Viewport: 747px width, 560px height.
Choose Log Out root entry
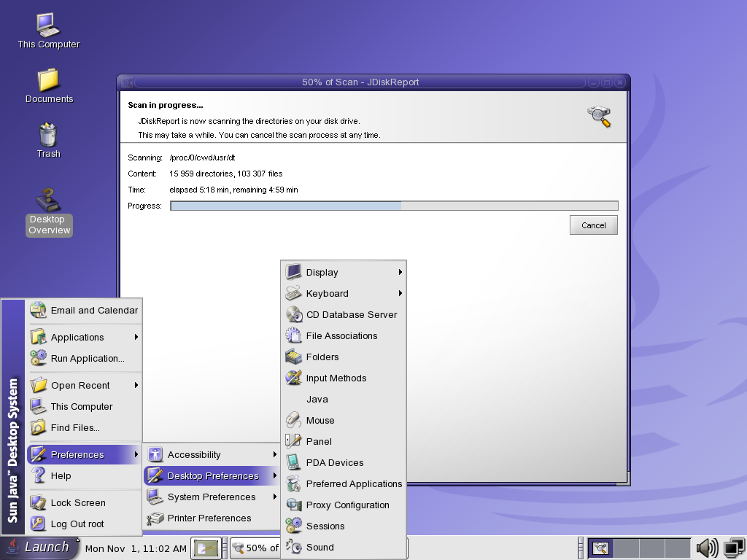(85, 524)
